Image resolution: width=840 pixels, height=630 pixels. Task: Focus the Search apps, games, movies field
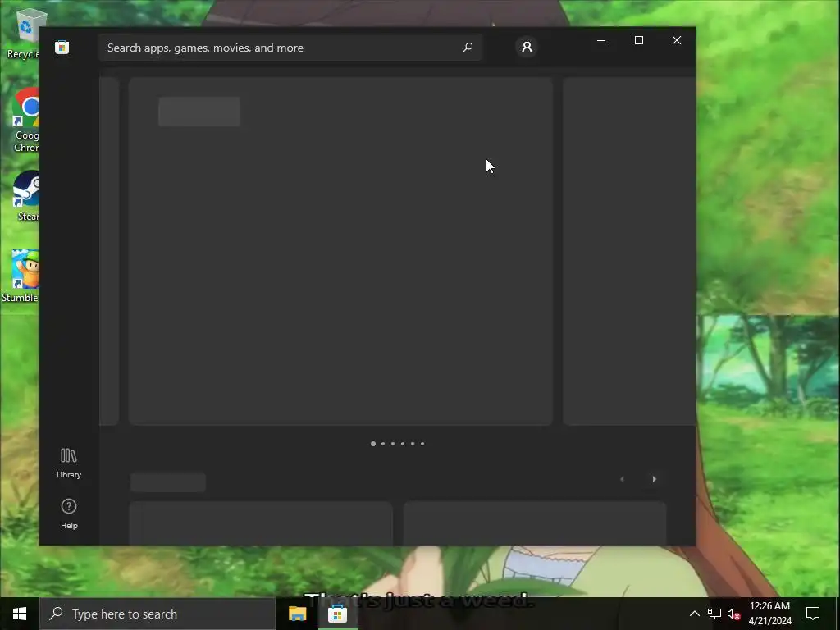290,48
